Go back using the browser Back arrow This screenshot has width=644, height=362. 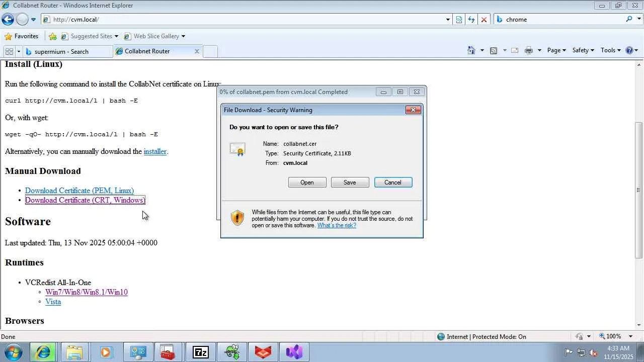click(x=8, y=20)
